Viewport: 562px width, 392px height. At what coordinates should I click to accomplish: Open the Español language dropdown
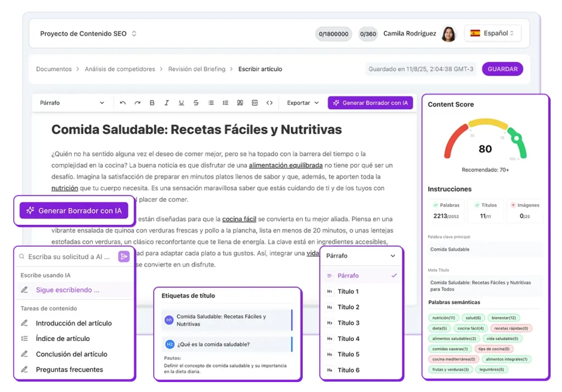(492, 33)
